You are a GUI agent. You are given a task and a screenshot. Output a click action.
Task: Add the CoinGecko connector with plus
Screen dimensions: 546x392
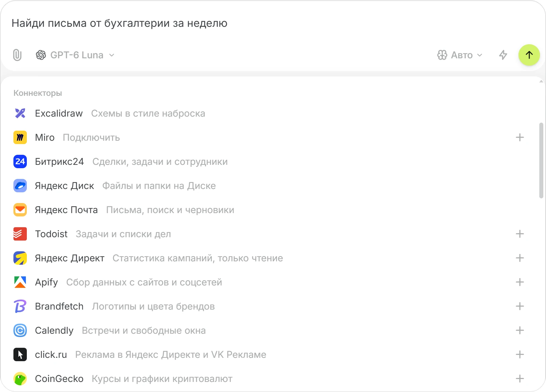click(x=520, y=379)
